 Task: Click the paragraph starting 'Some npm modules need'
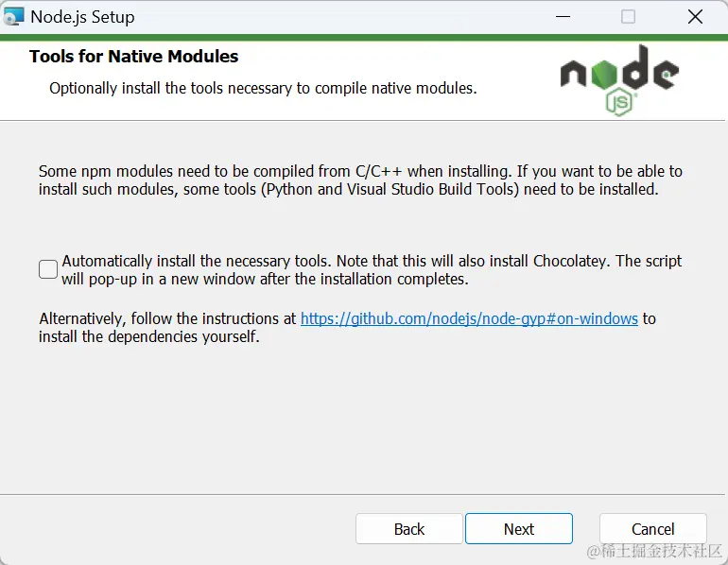[360, 180]
